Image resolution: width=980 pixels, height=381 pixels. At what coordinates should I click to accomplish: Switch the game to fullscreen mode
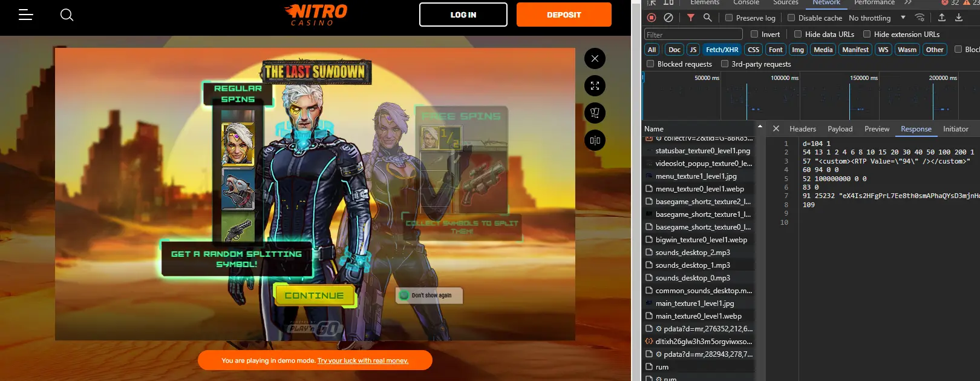coord(595,86)
